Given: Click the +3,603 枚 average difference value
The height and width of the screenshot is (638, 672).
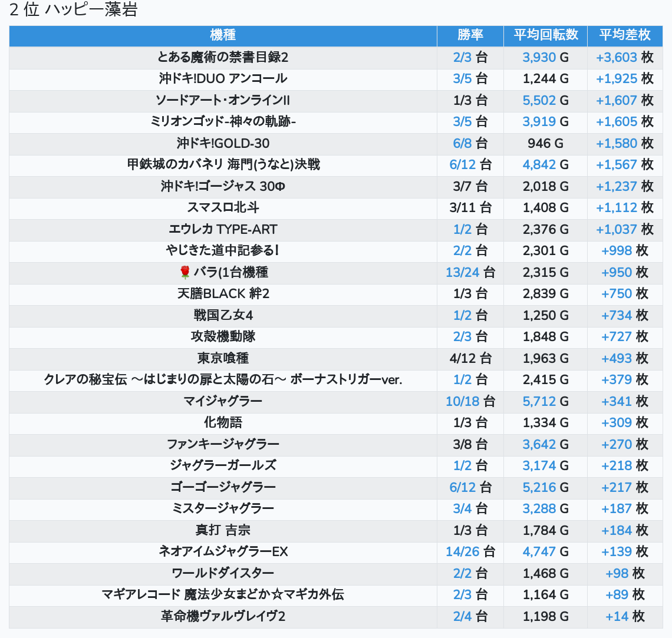Looking at the screenshot, I should point(625,57).
